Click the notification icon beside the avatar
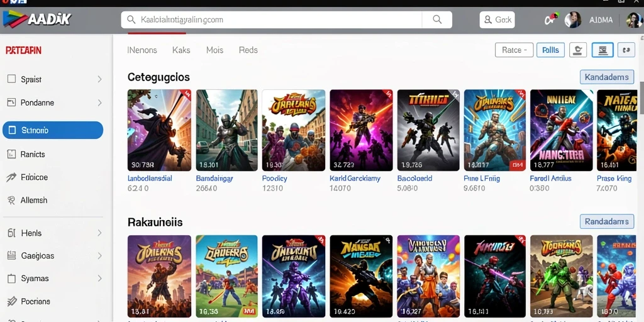Screen dimensions: 644x322 (x=551, y=19)
